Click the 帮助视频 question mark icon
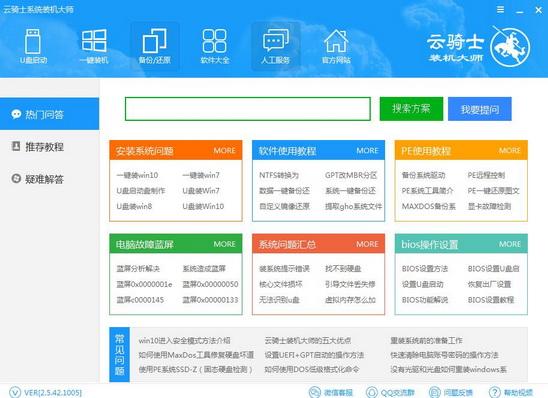 [x=494, y=392]
